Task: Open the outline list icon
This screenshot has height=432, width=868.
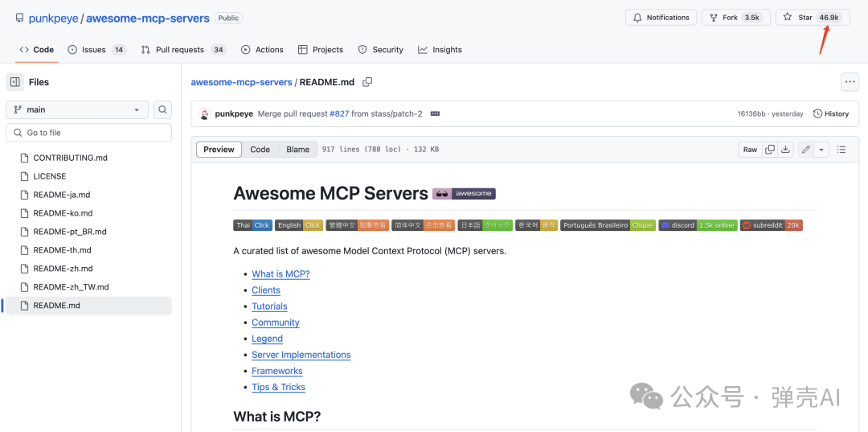Action: point(841,150)
